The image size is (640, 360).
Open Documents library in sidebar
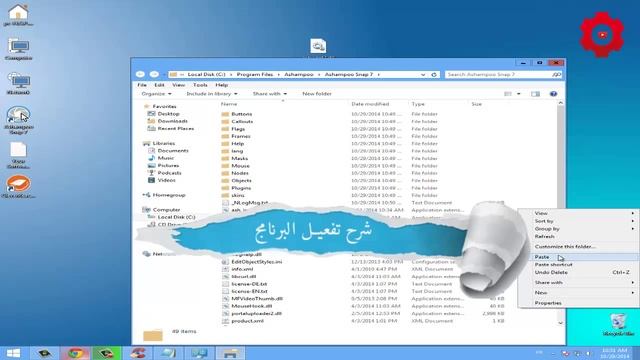(173, 151)
